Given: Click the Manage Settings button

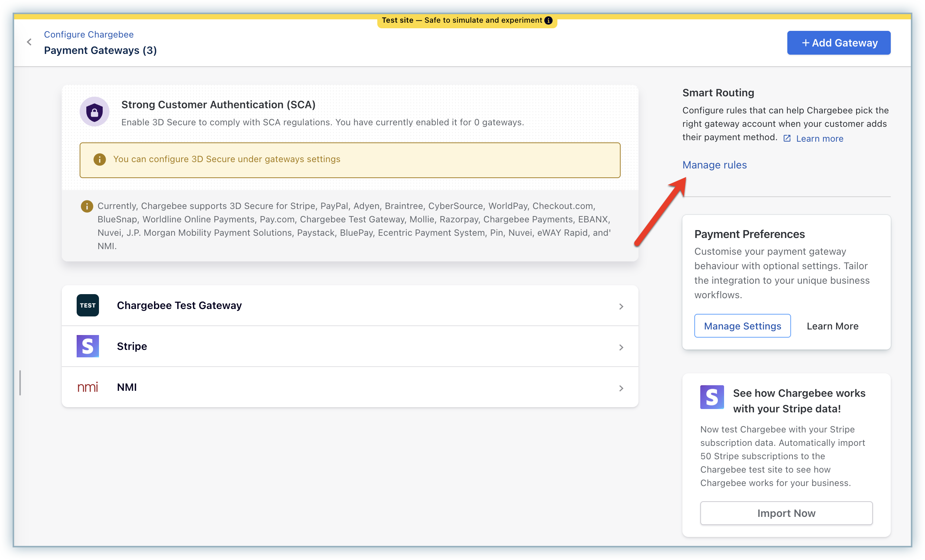Looking at the screenshot, I should tap(742, 326).
